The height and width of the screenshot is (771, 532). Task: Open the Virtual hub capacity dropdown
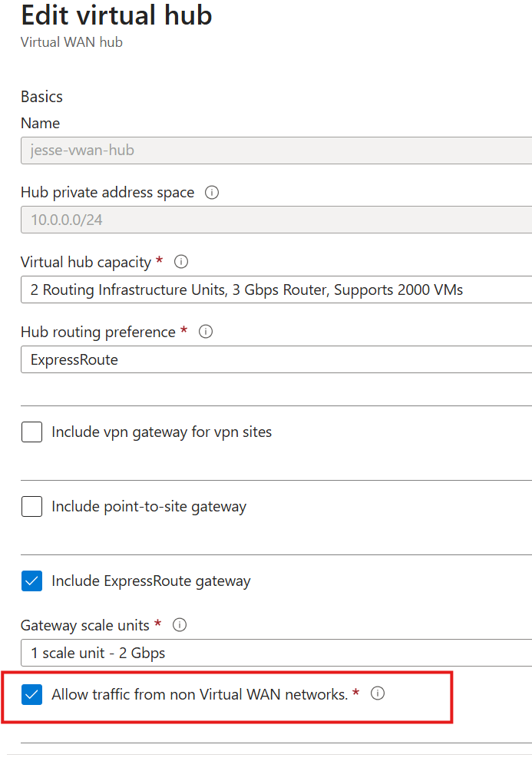(269, 290)
